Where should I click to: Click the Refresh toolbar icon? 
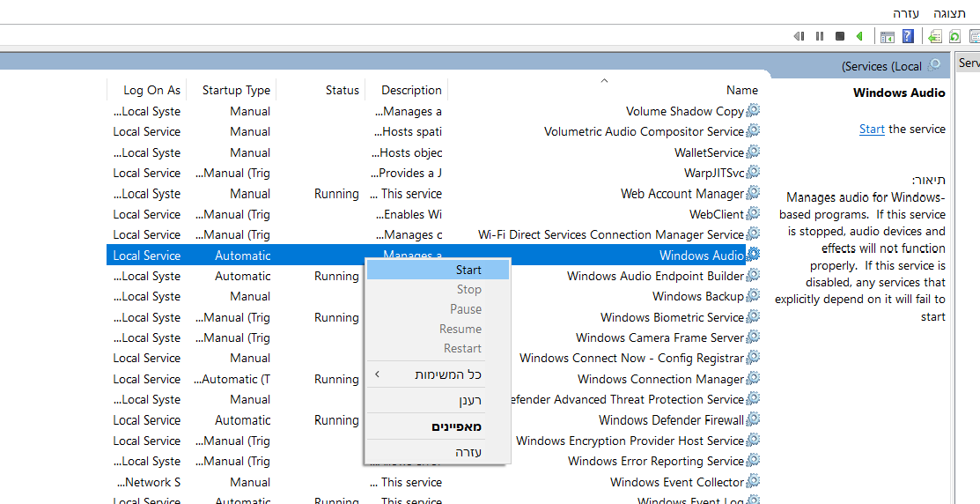954,36
